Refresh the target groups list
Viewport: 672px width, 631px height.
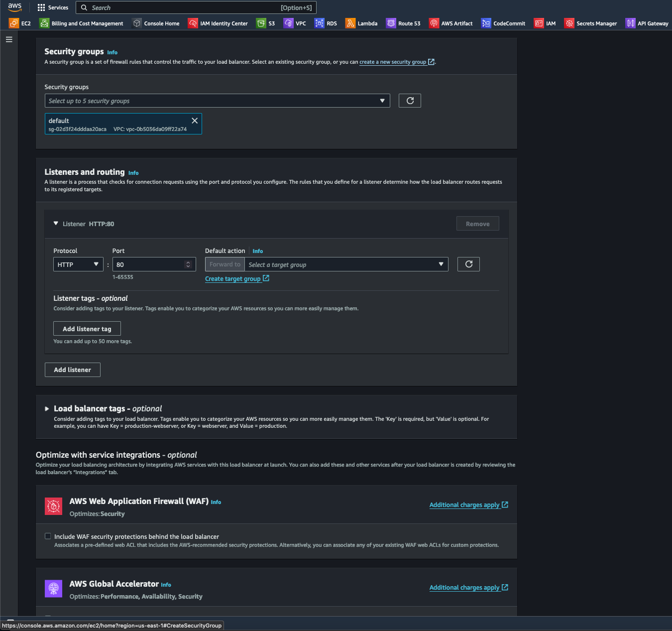click(468, 264)
